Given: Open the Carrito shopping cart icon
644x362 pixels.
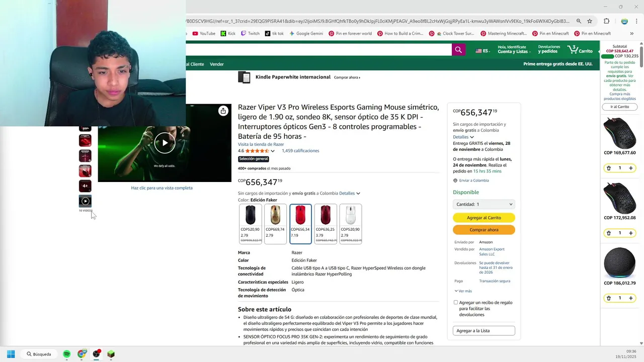Looking at the screenshot, I should tap(580, 50).
